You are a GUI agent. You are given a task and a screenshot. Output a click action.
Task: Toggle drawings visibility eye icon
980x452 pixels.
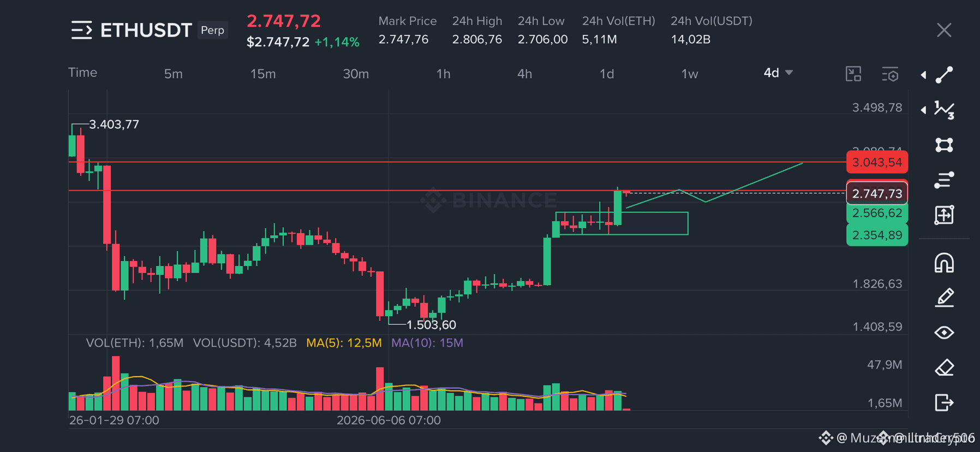944,332
